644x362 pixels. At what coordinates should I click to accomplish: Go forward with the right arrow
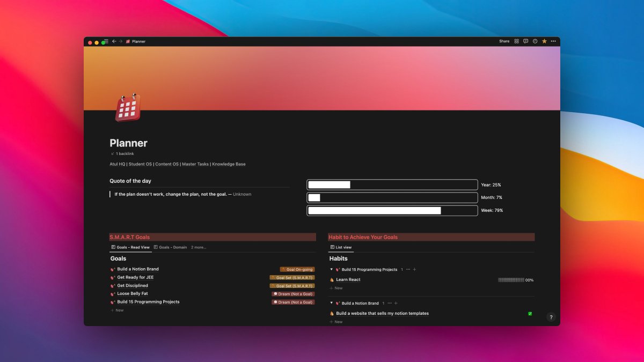[121, 41]
